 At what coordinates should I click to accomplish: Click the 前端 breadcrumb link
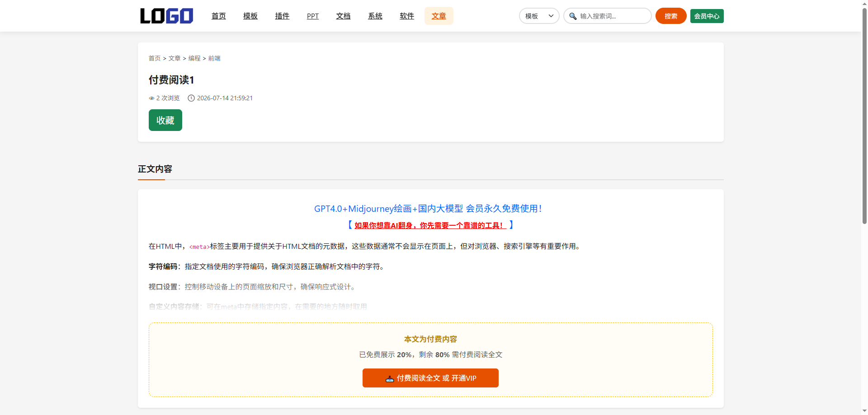(214, 58)
